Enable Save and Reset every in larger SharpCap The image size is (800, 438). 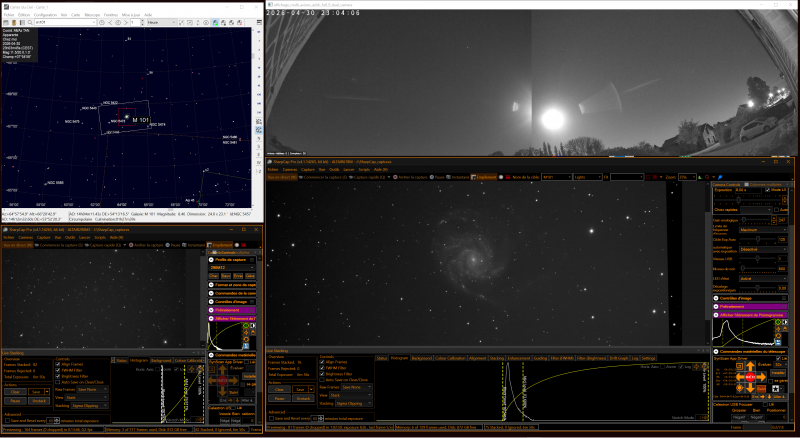271,419
